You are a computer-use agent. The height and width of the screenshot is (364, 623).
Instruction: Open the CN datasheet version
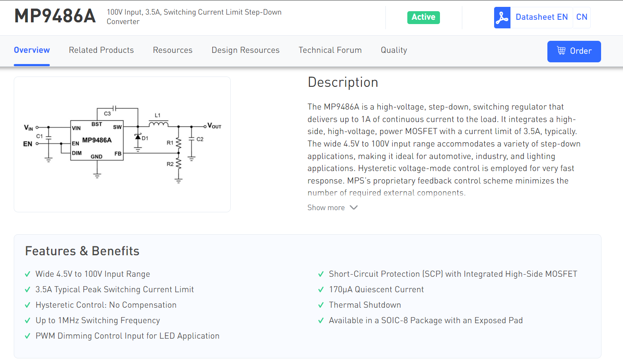[x=582, y=17]
